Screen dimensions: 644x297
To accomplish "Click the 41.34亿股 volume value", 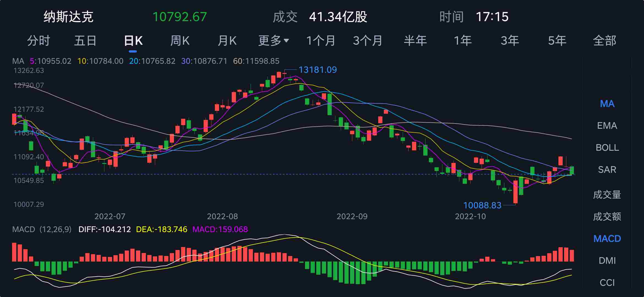I will click(338, 17).
